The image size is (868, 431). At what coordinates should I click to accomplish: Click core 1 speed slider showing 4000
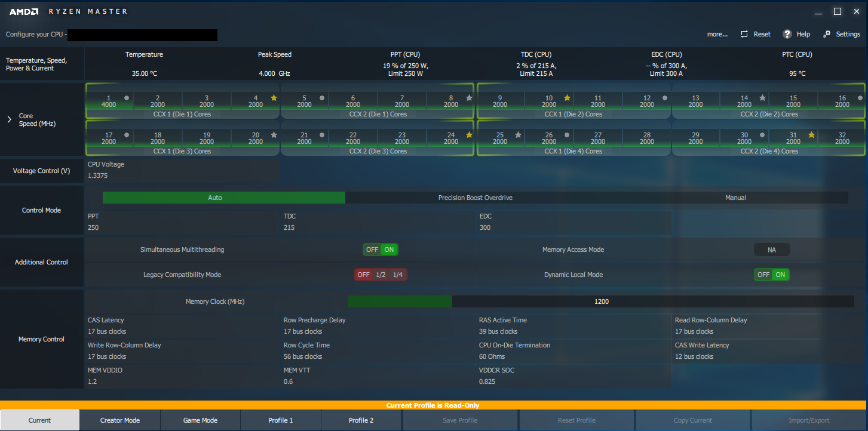[x=109, y=101]
